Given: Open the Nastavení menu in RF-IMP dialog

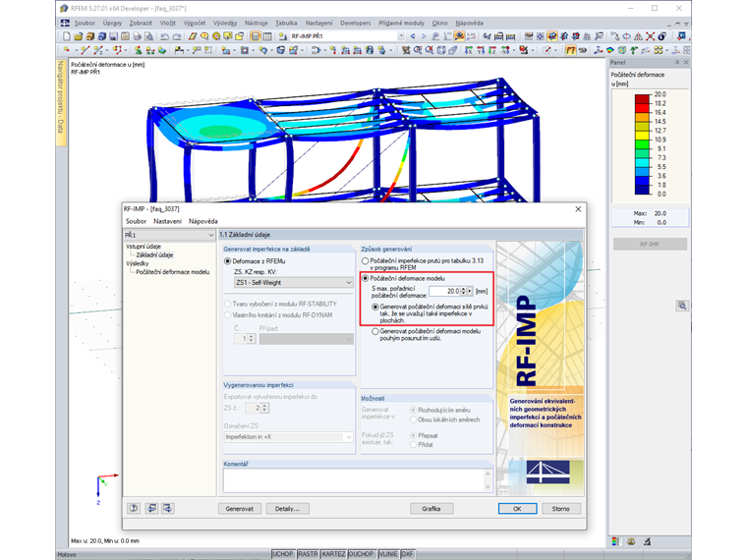Looking at the screenshot, I should 167,221.
